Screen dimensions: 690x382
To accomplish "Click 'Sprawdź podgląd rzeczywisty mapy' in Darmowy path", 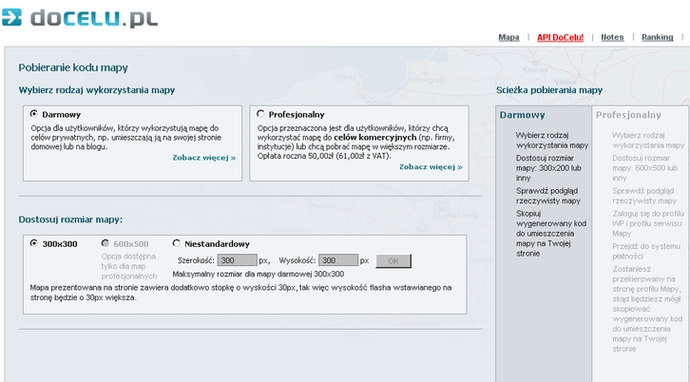I will [548, 195].
